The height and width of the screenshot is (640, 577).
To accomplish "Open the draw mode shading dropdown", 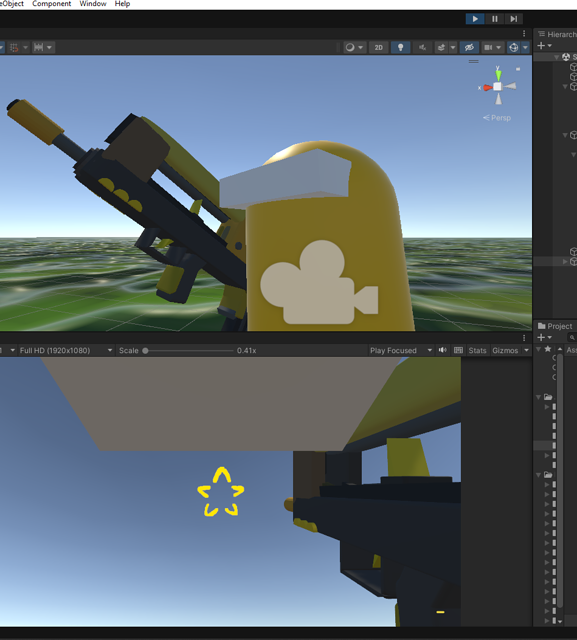I will tap(354, 47).
